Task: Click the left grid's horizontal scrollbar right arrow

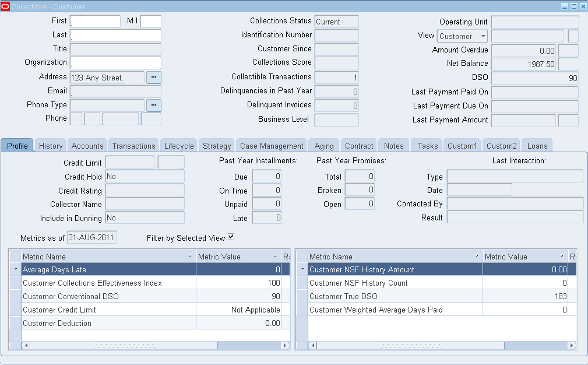Action: point(285,345)
